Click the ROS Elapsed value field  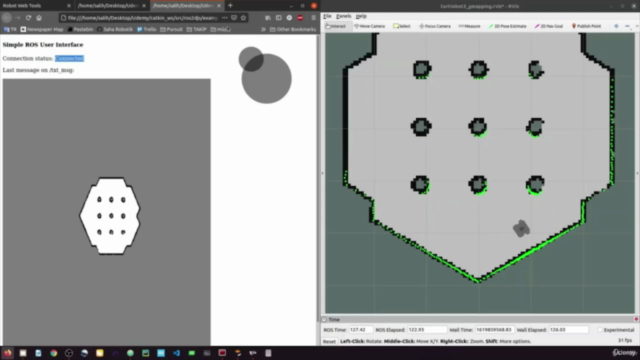coord(427,330)
